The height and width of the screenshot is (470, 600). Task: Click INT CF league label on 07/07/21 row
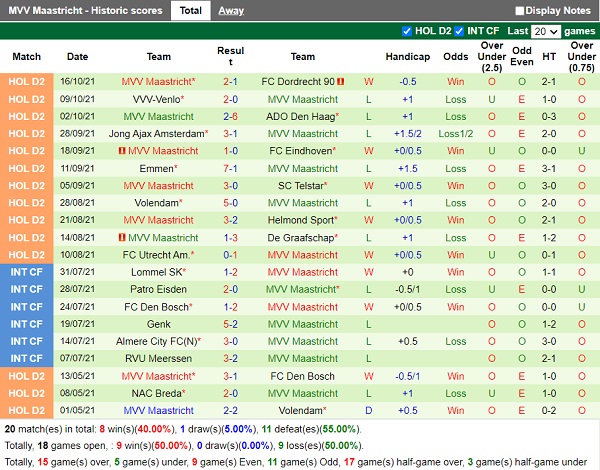[x=26, y=359]
